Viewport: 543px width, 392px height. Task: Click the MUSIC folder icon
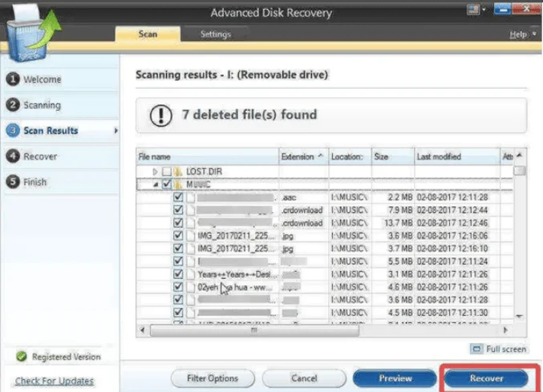[x=178, y=184]
